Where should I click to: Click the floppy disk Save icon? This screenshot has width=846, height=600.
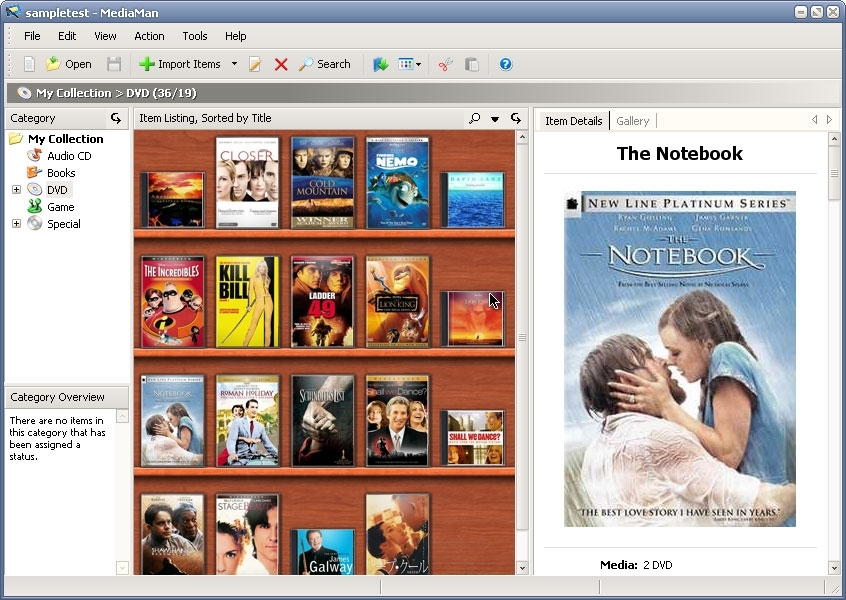pyautogui.click(x=114, y=64)
